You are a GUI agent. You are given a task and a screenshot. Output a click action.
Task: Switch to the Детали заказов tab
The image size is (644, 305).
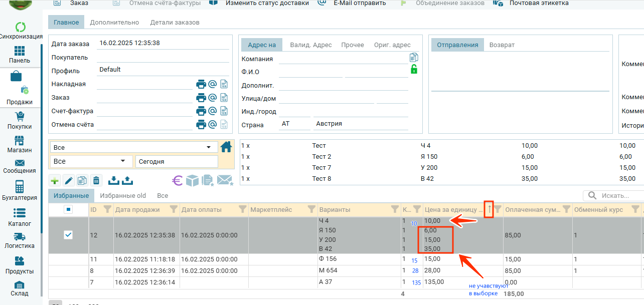(x=175, y=23)
